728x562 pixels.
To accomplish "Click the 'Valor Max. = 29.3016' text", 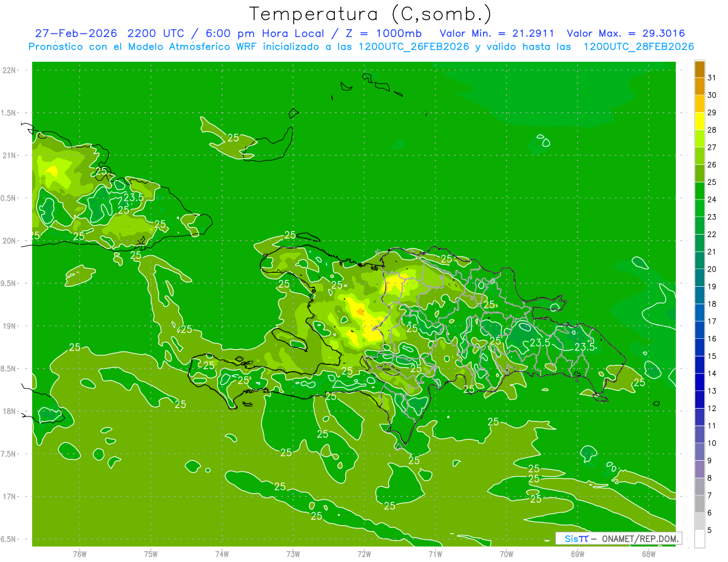I will (625, 33).
